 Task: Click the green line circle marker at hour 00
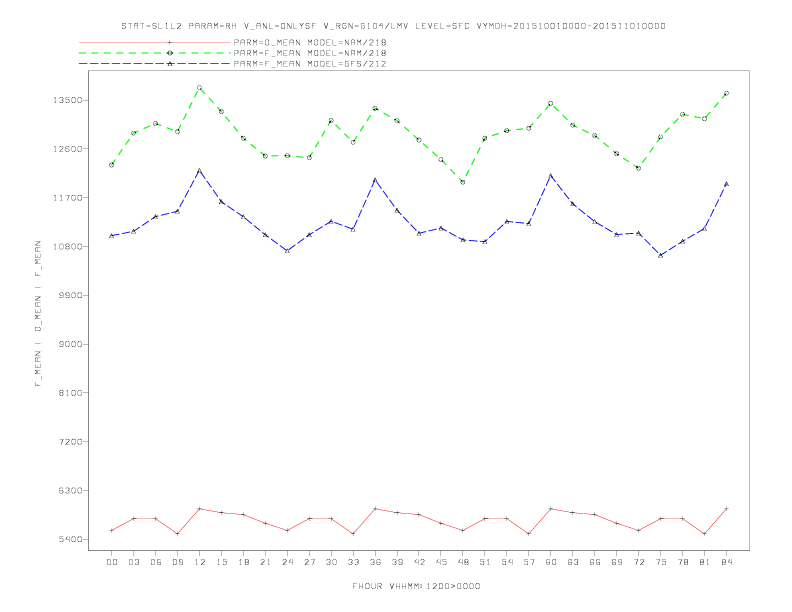pyautogui.click(x=112, y=165)
